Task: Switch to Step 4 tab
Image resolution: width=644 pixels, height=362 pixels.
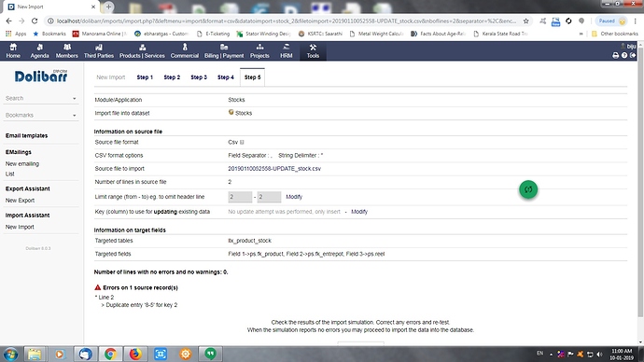Action: [226, 77]
